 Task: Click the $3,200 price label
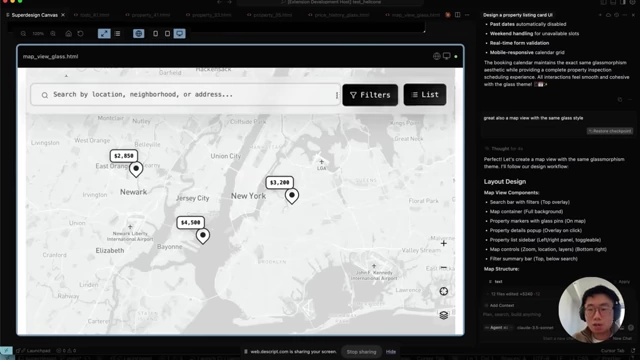coord(280,182)
